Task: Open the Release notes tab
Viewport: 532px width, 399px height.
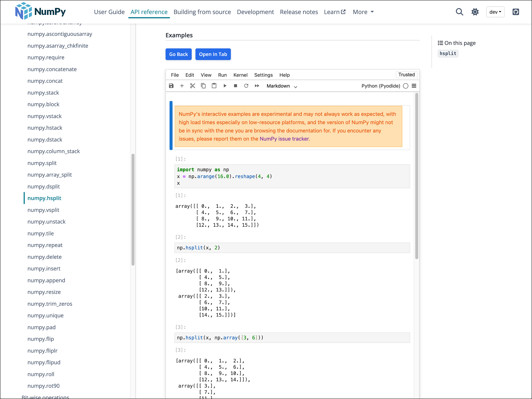Action: pyautogui.click(x=299, y=12)
